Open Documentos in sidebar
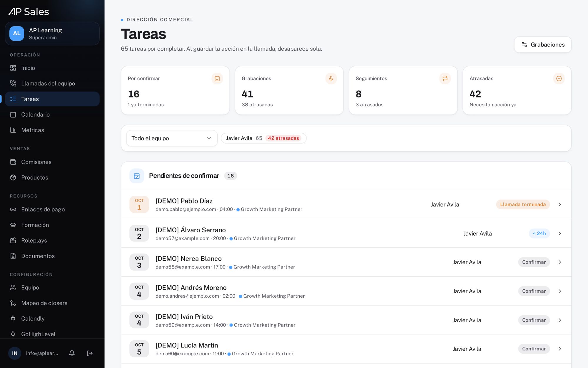588x368 pixels. pyautogui.click(x=52, y=256)
